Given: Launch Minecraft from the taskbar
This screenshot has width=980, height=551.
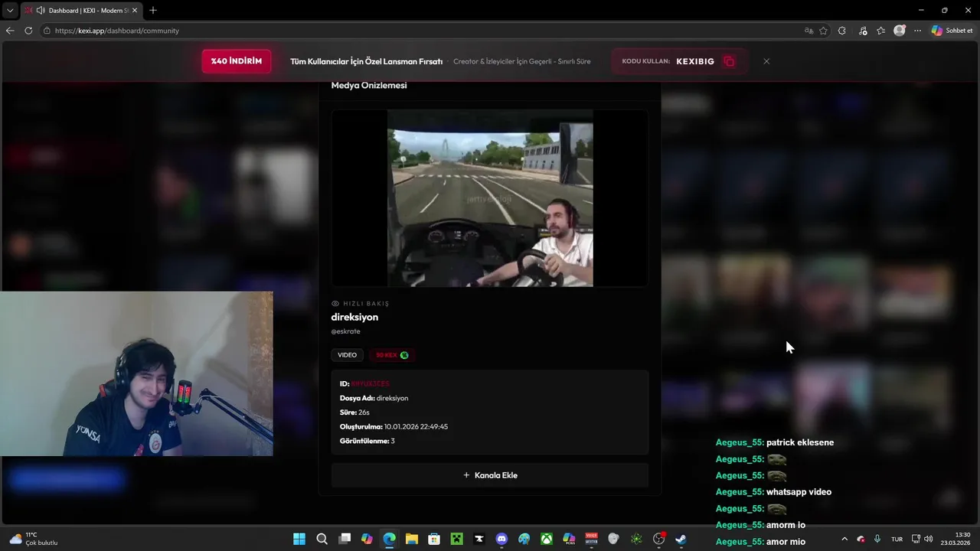Looking at the screenshot, I should pos(457,539).
